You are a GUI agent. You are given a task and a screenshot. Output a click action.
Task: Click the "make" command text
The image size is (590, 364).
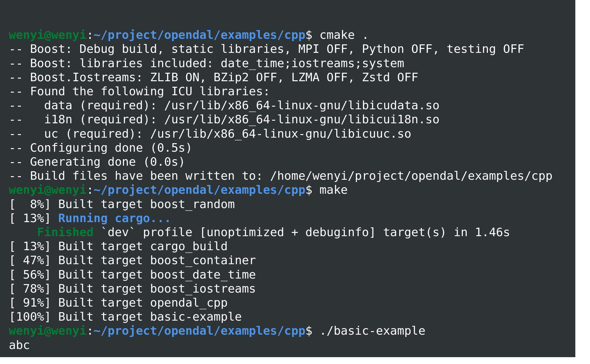tap(333, 190)
